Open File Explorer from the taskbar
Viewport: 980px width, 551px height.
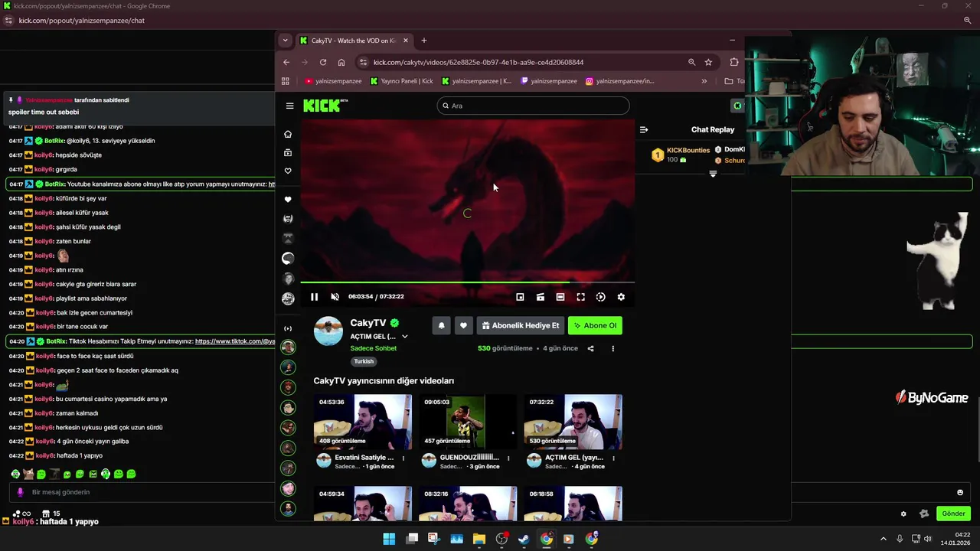[479, 539]
